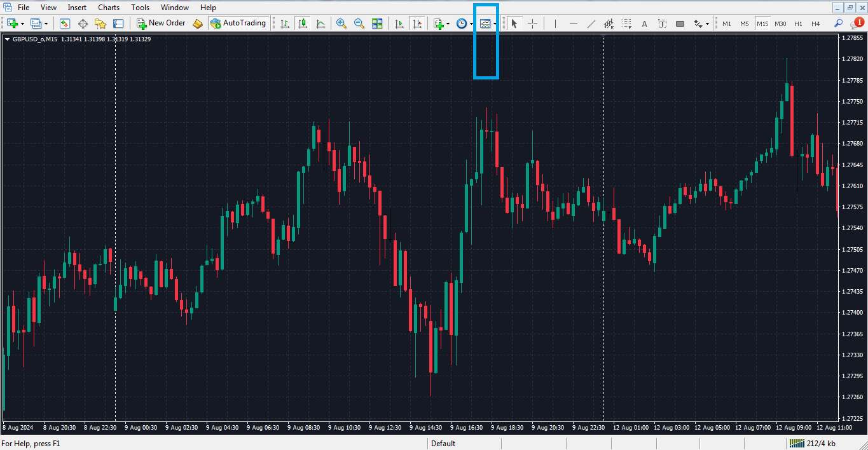Switch the chart to candlestick display

point(303,24)
